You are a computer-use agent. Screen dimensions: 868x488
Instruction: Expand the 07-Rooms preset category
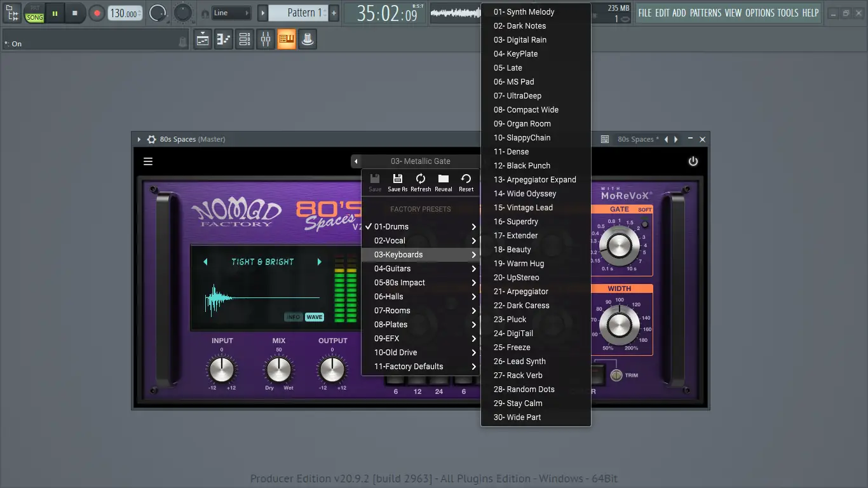pos(421,311)
